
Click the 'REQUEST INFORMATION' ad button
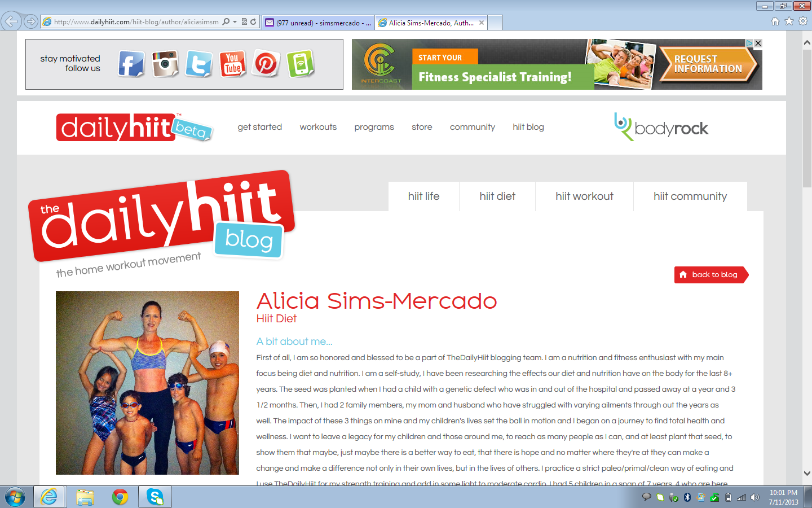[708, 64]
